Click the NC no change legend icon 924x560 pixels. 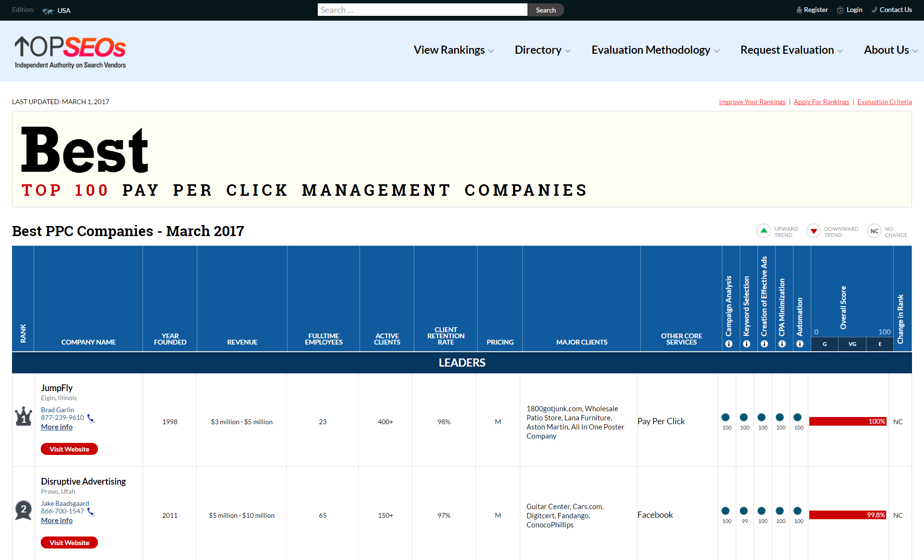(875, 231)
